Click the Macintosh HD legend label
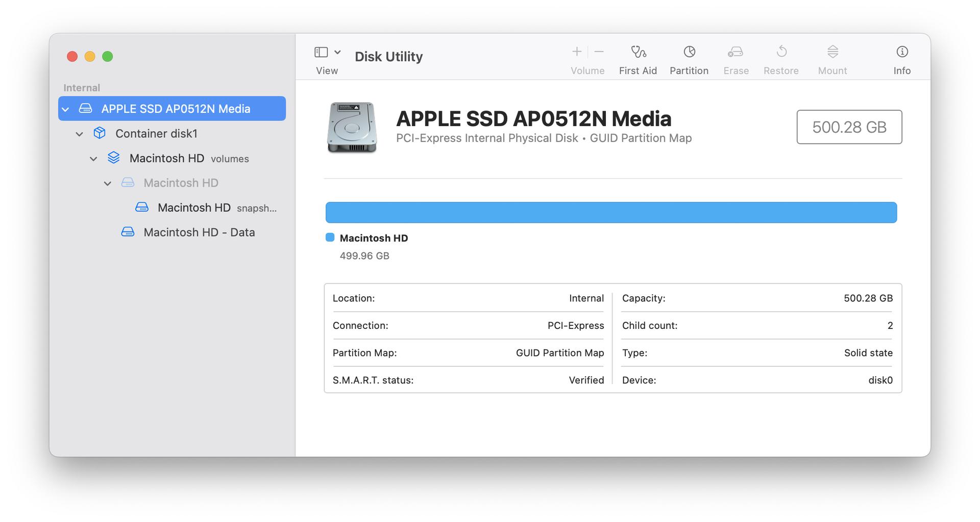980x522 pixels. [374, 238]
